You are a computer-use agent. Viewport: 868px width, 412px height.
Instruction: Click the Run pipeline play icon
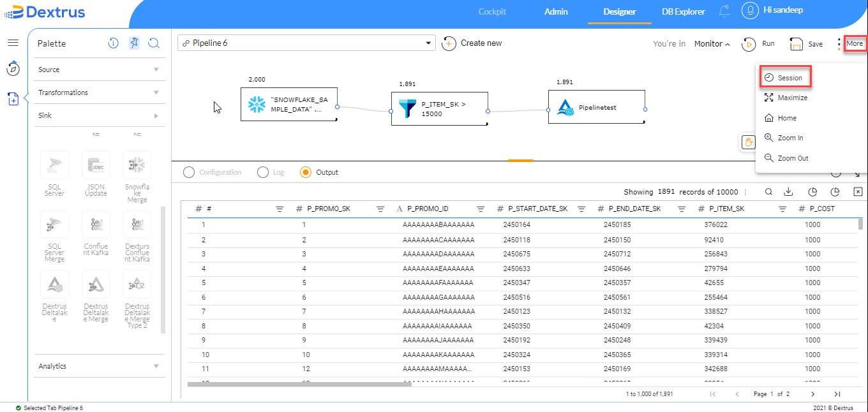[749, 44]
